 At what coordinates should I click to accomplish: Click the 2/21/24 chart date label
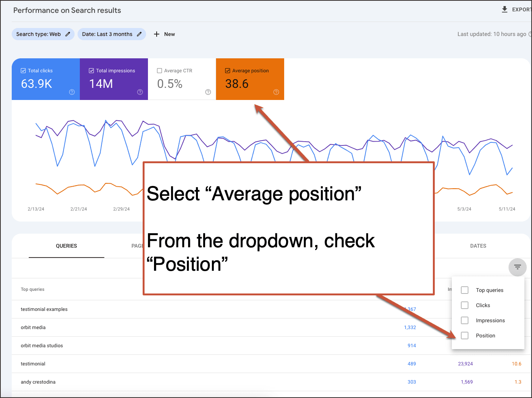click(79, 209)
